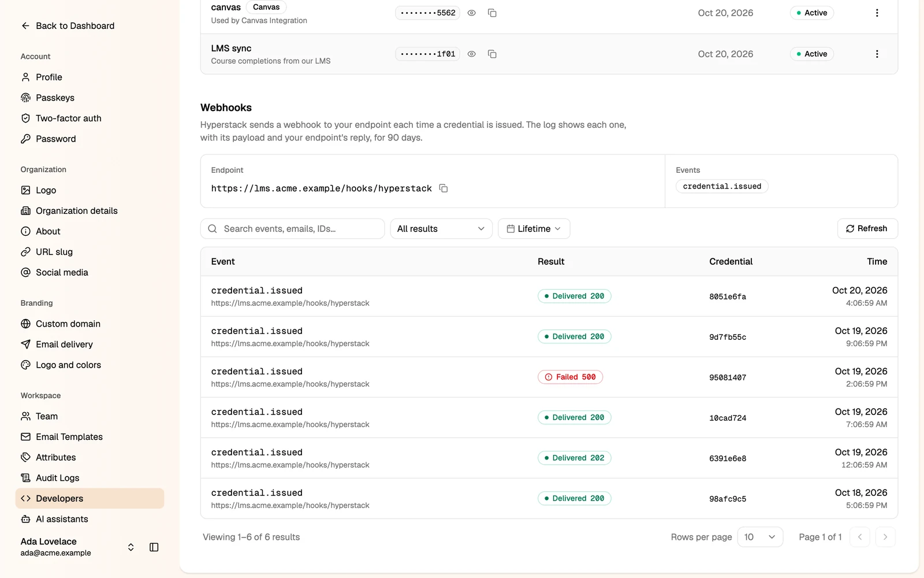Click the Logo and colors palette icon

point(25,365)
